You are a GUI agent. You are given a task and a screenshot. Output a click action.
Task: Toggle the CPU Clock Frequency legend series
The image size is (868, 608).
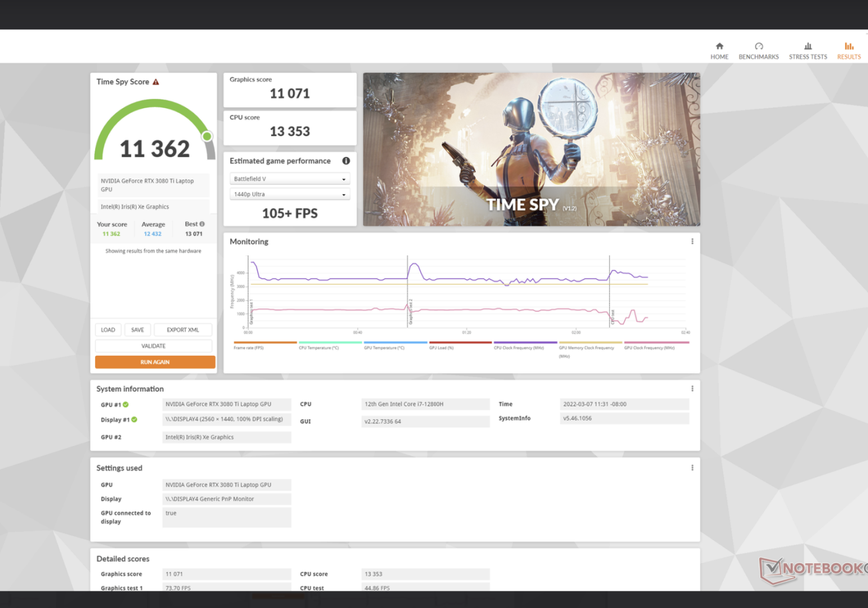click(525, 345)
